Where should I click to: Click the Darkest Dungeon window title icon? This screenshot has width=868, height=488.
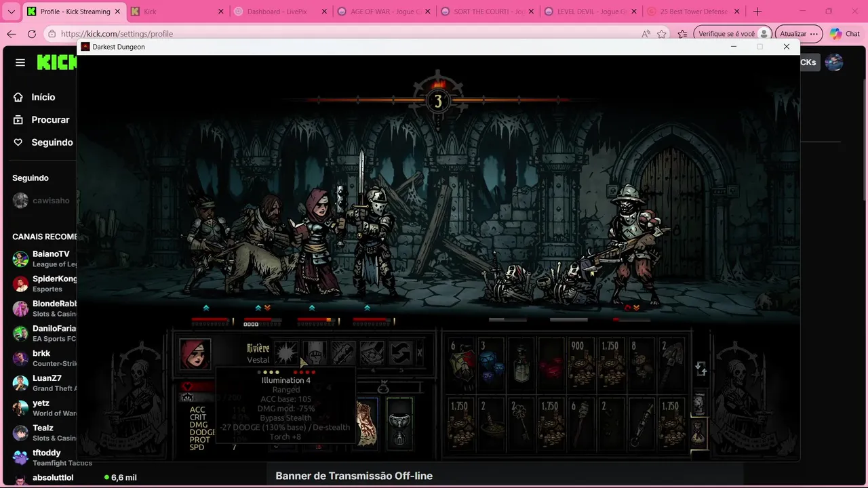[85, 47]
